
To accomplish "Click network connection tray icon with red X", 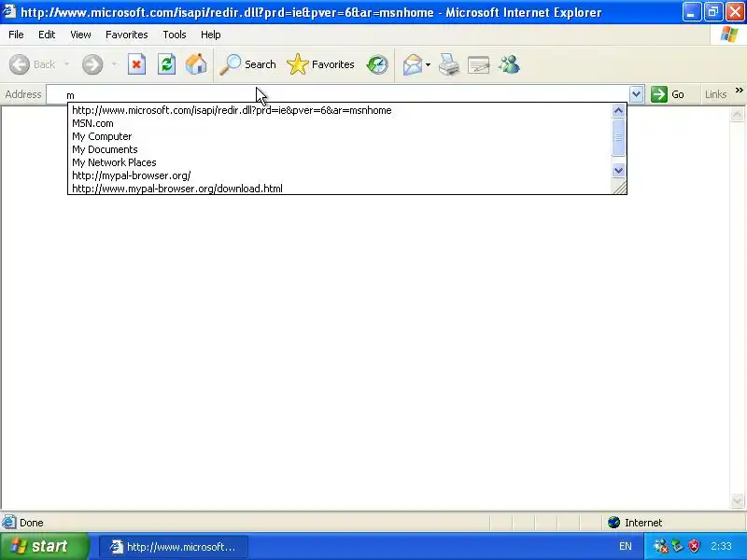I will coord(660,546).
